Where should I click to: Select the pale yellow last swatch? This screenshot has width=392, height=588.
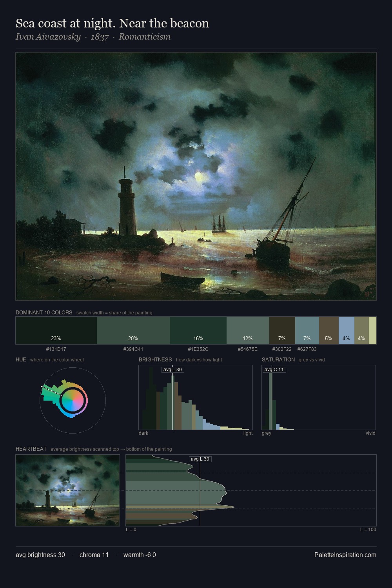pos(372,330)
